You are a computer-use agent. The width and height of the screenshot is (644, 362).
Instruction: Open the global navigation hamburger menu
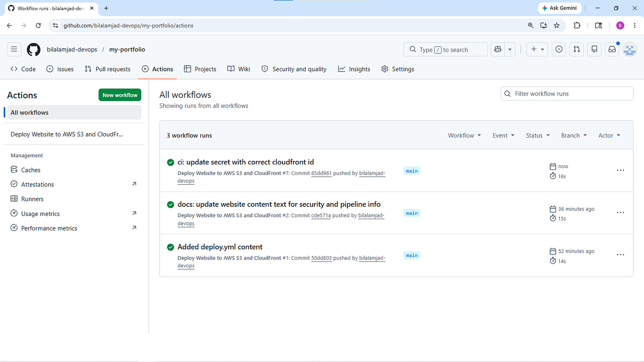point(14,50)
